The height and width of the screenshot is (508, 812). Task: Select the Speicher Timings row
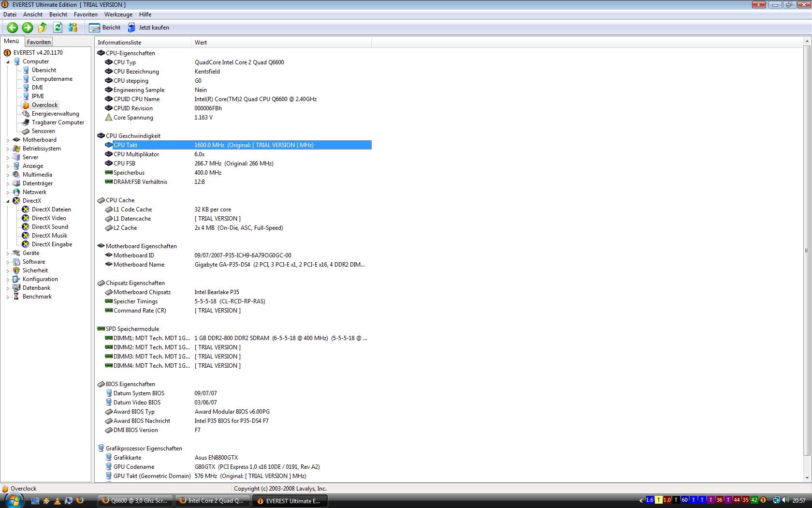238,301
